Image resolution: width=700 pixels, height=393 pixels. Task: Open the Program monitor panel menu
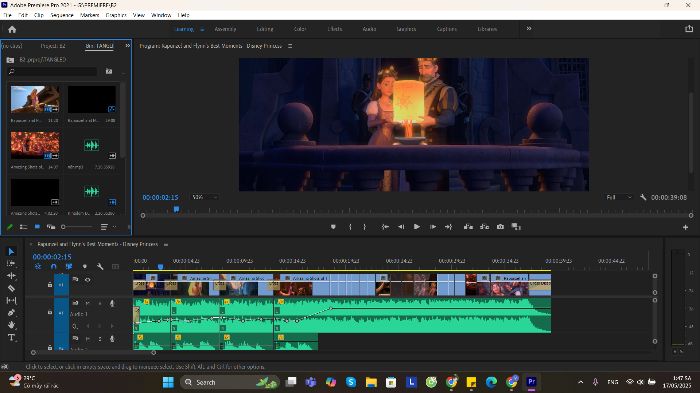[x=290, y=46]
